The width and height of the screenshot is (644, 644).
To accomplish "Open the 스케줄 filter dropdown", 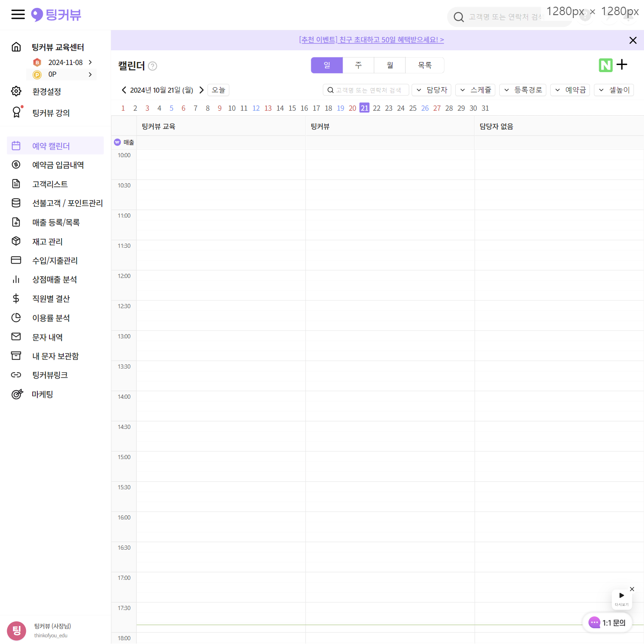I will 475,90.
